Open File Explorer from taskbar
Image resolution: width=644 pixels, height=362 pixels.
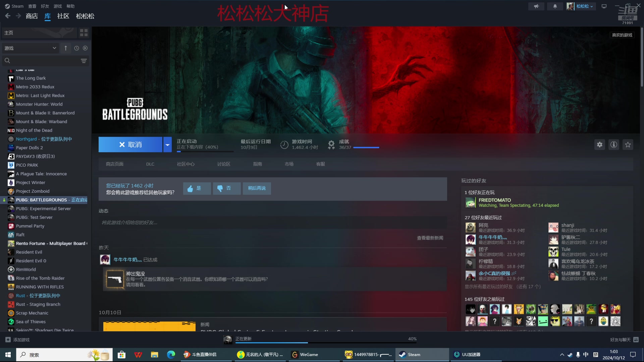pos(154,355)
